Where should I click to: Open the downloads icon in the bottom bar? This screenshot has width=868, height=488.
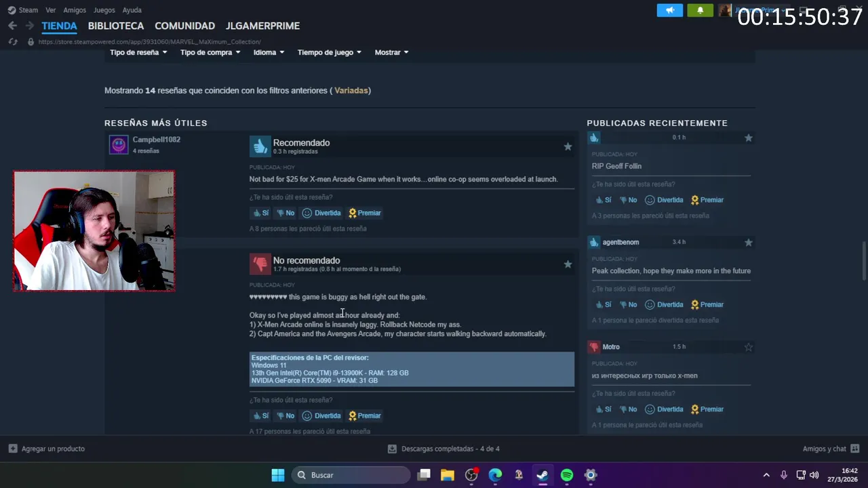392,449
